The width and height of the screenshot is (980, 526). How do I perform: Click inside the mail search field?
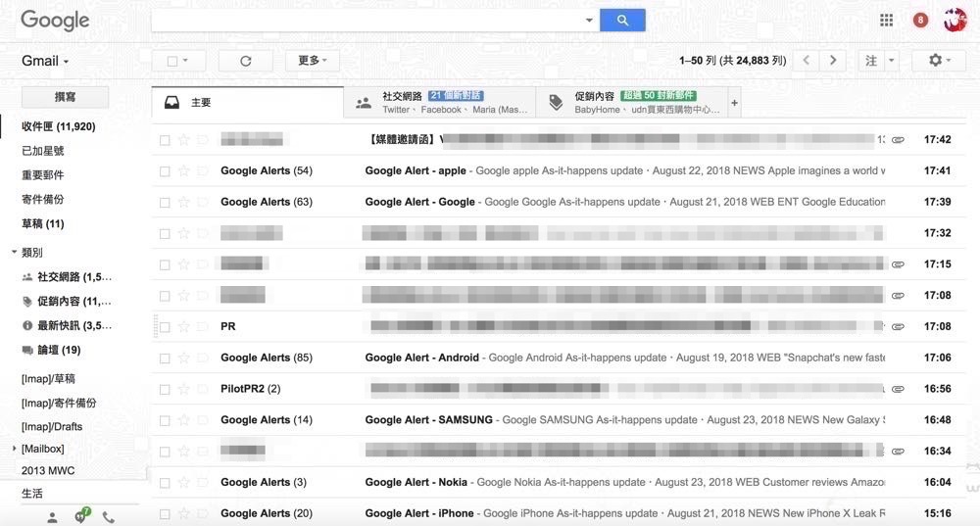pyautogui.click(x=367, y=20)
